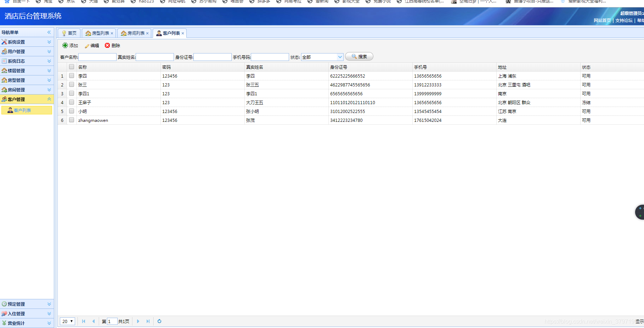Check the row for 李四1

click(x=72, y=93)
